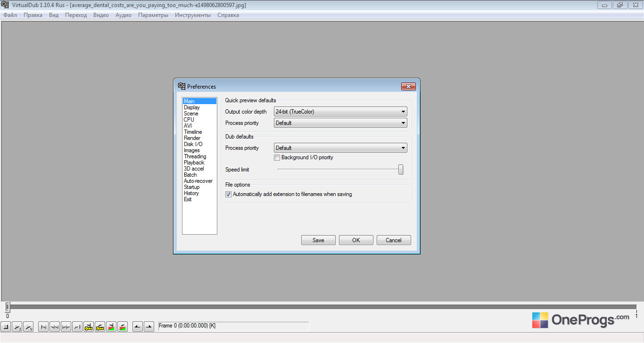644x343 pixels.
Task: Mark selection end (mark out)
Action: [x=149, y=327]
